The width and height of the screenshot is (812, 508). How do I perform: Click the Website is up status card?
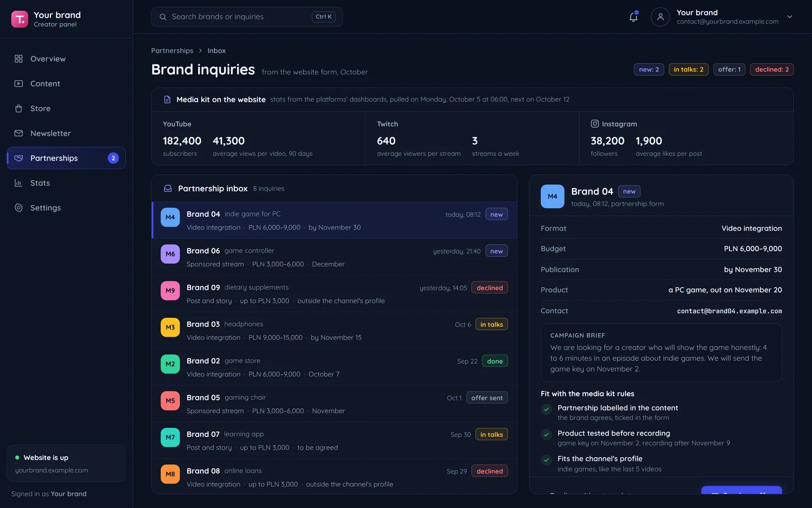point(66,463)
